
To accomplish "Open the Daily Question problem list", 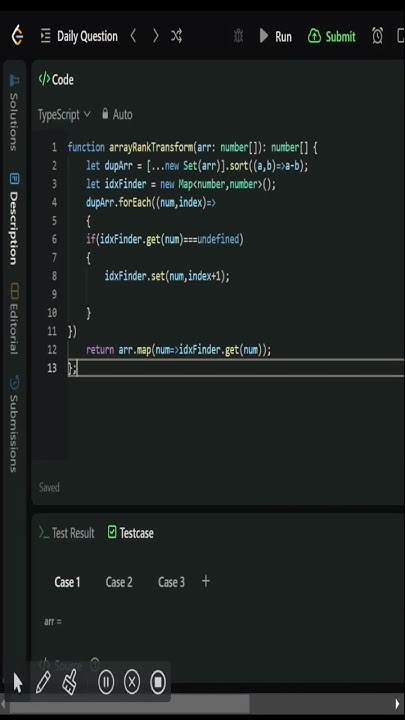I will click(79, 36).
